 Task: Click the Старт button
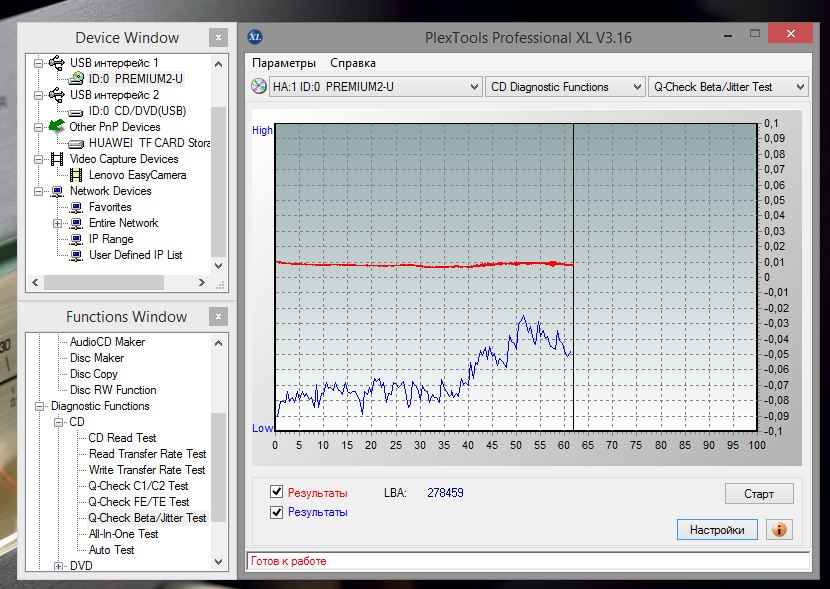pos(759,493)
